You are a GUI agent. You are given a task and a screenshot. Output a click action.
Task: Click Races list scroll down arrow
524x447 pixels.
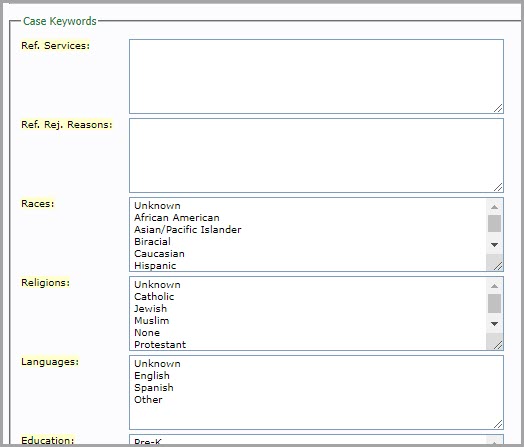(x=494, y=245)
